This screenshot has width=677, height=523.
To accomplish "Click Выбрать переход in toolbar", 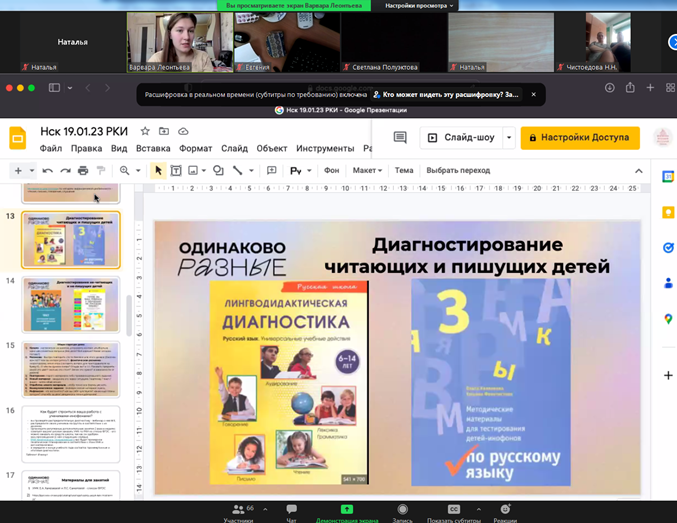I will click(x=458, y=171).
